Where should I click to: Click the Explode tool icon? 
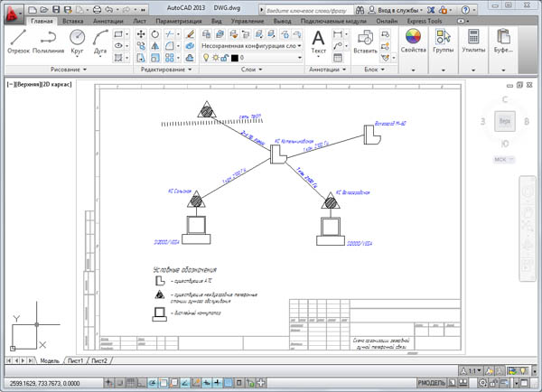coord(190,46)
